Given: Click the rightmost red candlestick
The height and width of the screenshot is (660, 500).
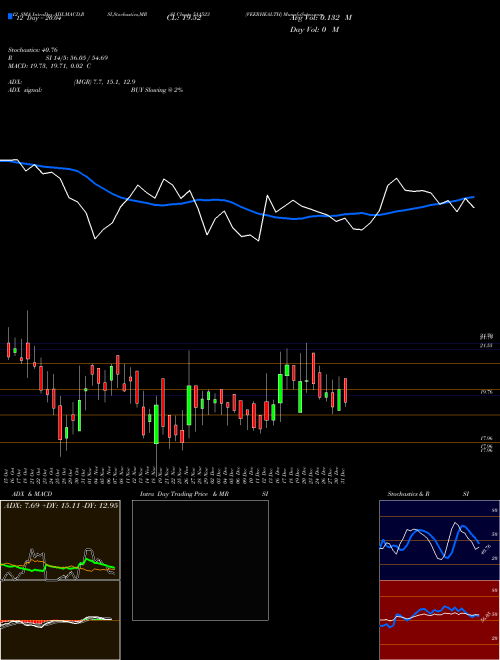Looking at the screenshot, I should click(346, 391).
